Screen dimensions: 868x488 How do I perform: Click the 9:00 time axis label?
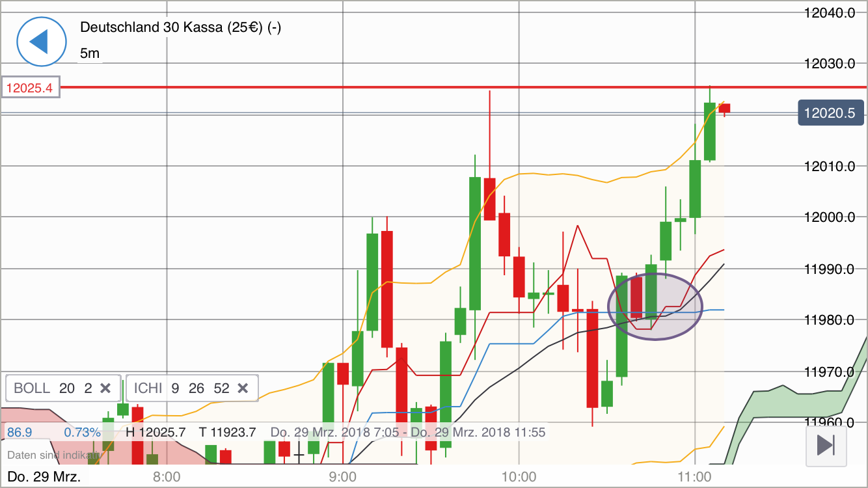click(x=342, y=477)
